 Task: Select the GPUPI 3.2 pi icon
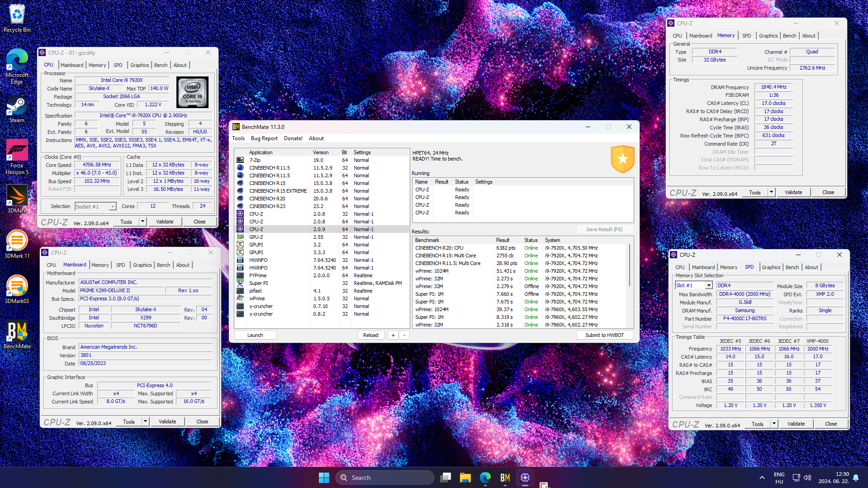pos(240,245)
